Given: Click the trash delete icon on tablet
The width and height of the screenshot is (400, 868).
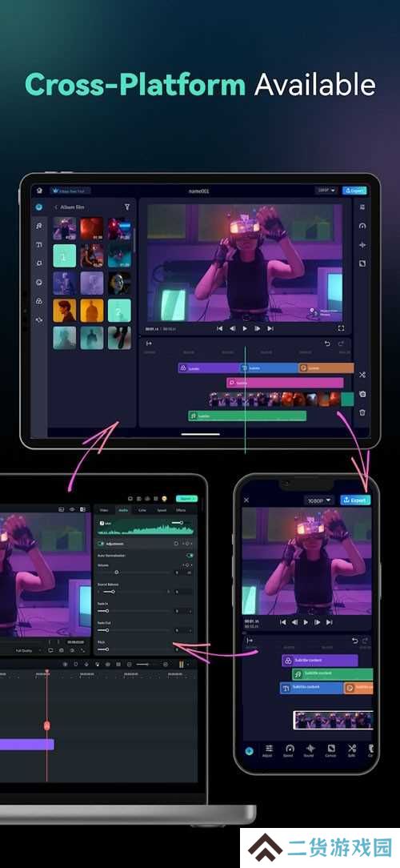Looking at the screenshot, I should (x=362, y=412).
